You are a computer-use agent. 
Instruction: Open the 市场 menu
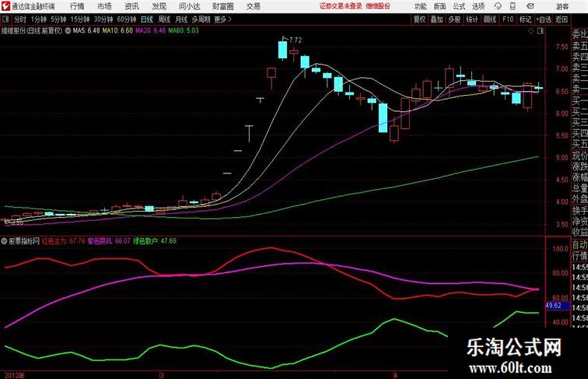(x=105, y=6)
